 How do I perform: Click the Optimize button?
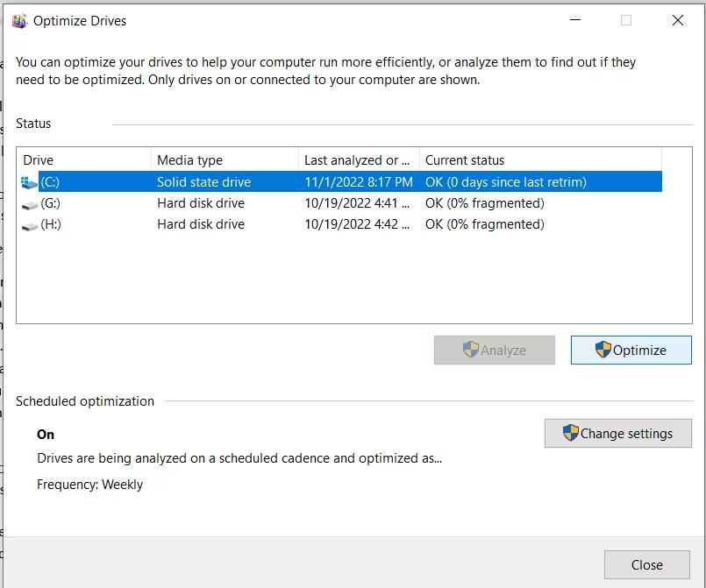pos(631,350)
